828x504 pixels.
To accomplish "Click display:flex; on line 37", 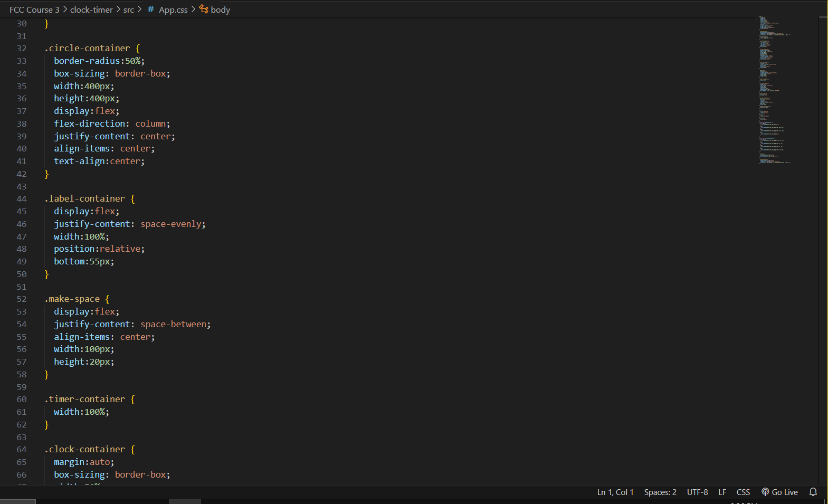I will tap(87, 111).
